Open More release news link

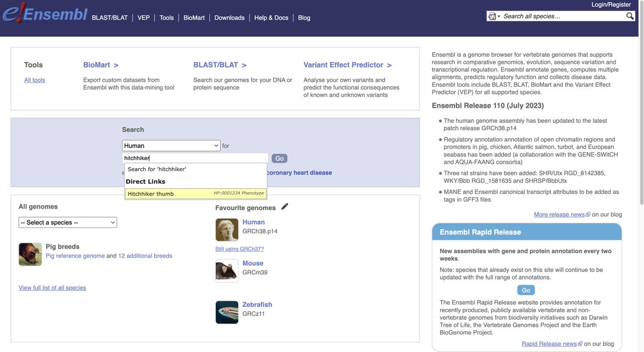click(562, 214)
